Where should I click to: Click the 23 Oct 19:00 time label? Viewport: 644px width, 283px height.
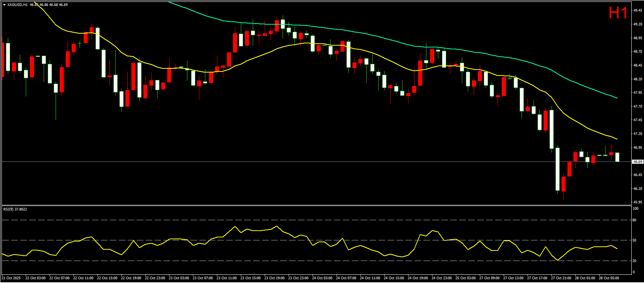[274, 278]
